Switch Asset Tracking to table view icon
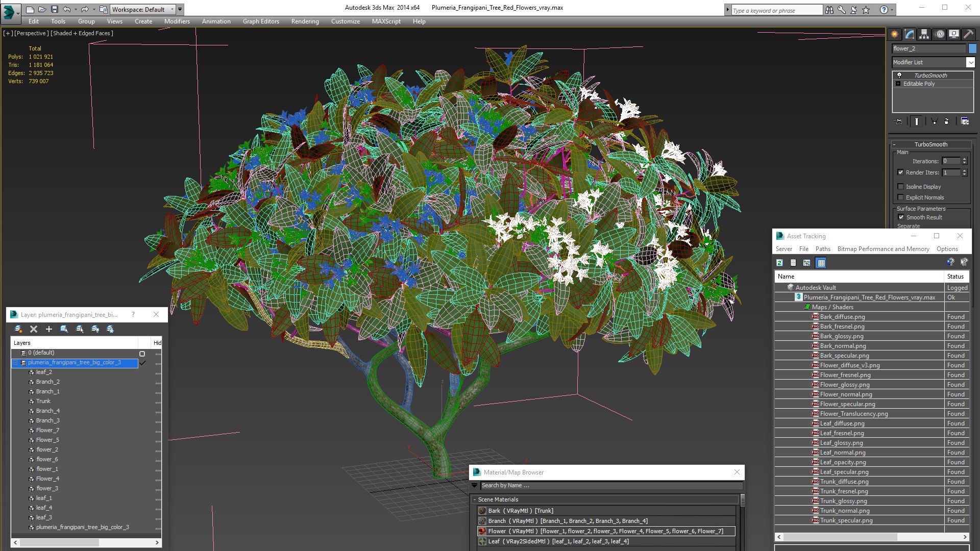The image size is (980, 551). coord(821,263)
